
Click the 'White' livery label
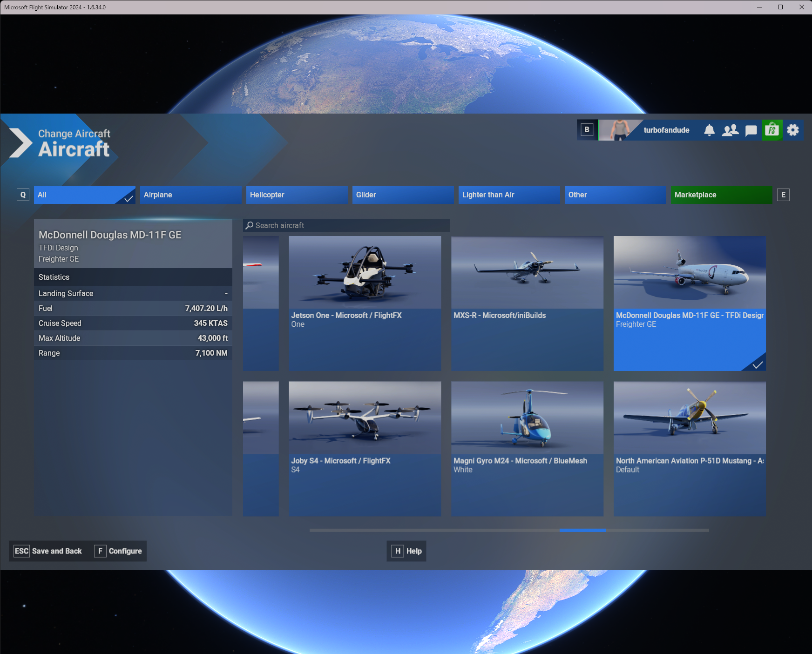(463, 470)
